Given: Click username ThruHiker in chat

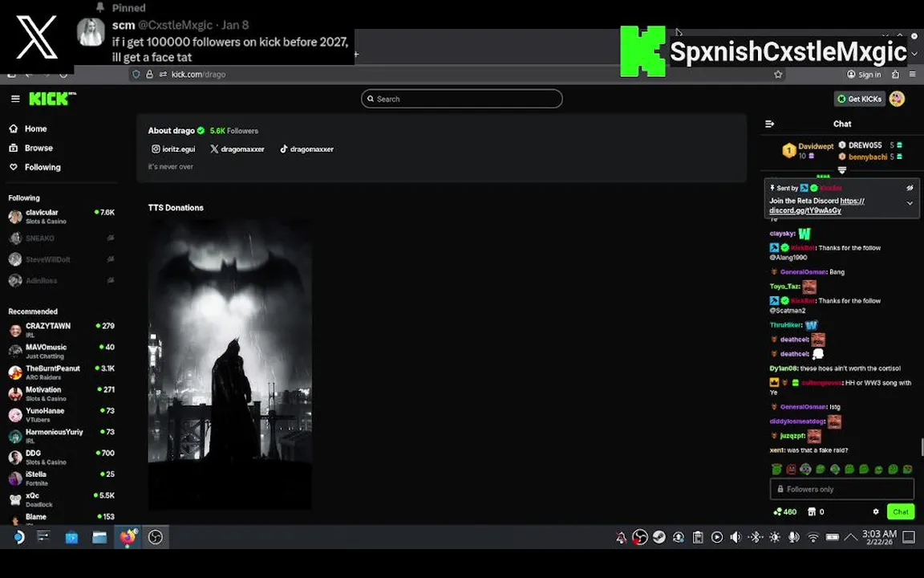Looking at the screenshot, I should 785,325.
